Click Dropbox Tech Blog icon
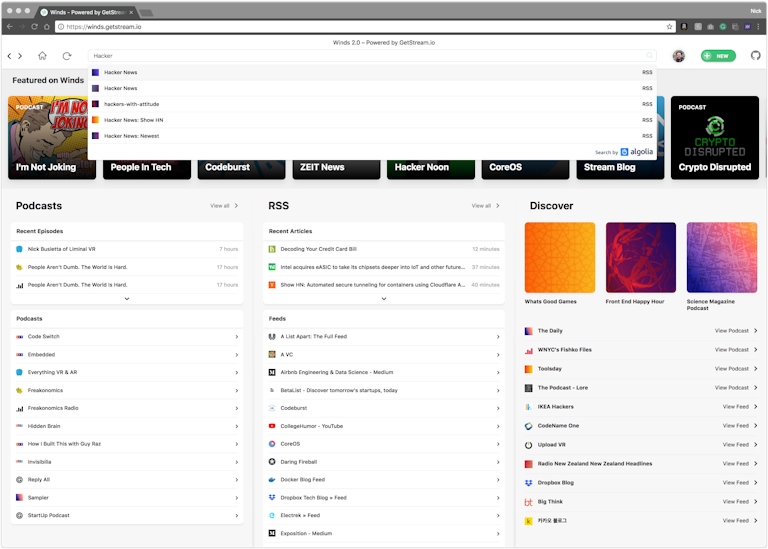Screen dimensions: 768x549 (272, 498)
